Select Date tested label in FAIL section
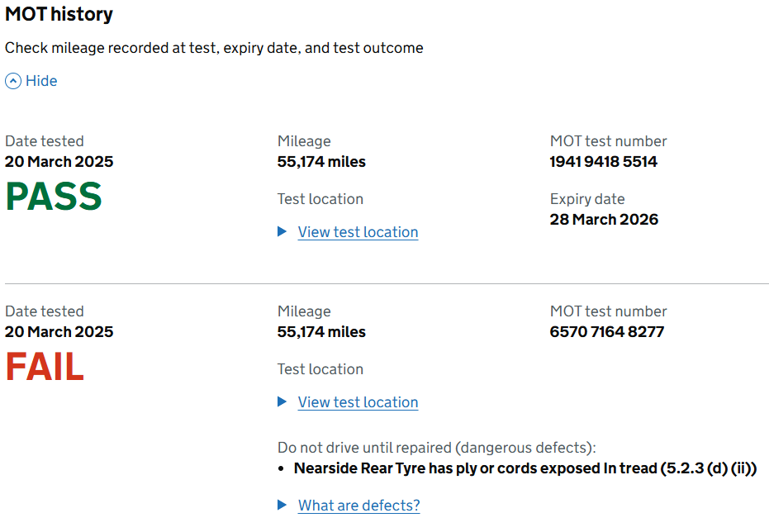Viewport: 769px width, 532px height. click(x=44, y=311)
